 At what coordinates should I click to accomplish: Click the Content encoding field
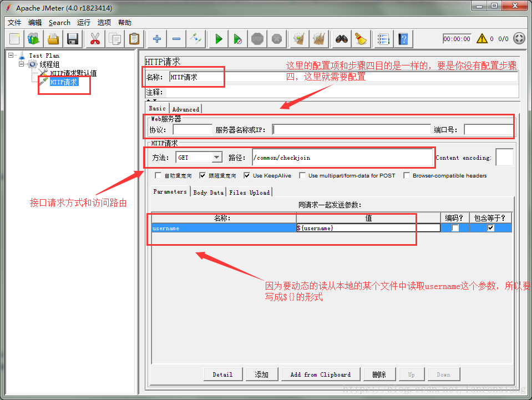504,158
